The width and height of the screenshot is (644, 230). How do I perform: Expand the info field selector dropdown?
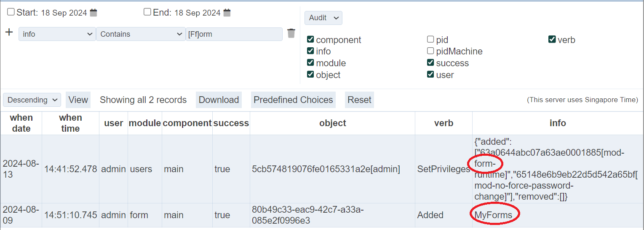tap(57, 34)
